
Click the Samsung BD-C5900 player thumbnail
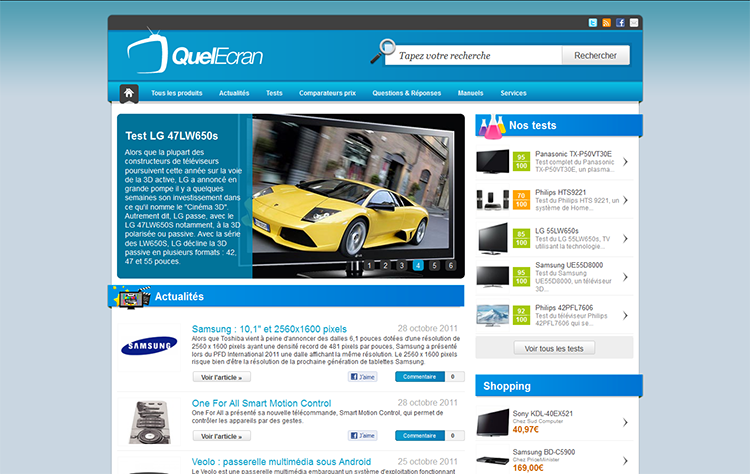[x=493, y=461]
